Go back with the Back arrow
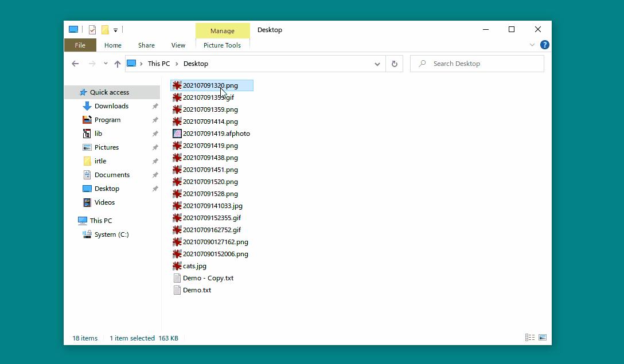Viewport: 624px width, 364px height. click(75, 64)
